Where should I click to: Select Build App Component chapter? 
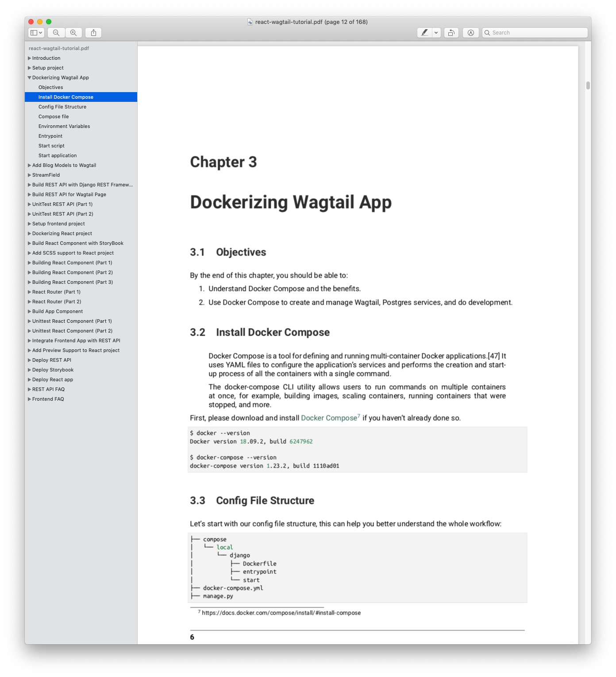[x=81, y=311]
